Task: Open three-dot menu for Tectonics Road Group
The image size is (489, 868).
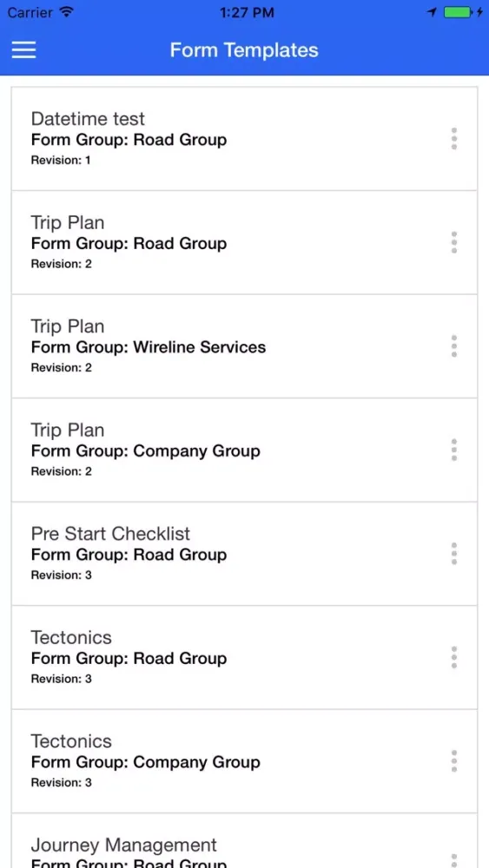Action: click(454, 657)
